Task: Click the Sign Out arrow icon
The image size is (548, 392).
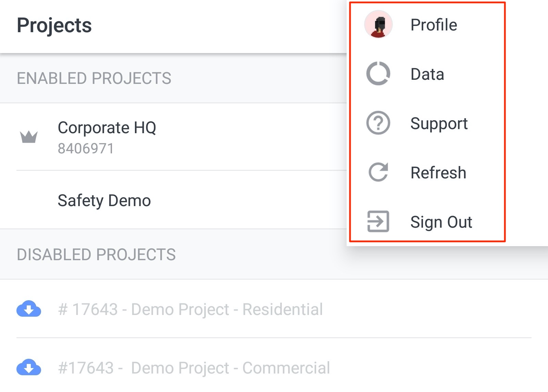Action: tap(378, 222)
